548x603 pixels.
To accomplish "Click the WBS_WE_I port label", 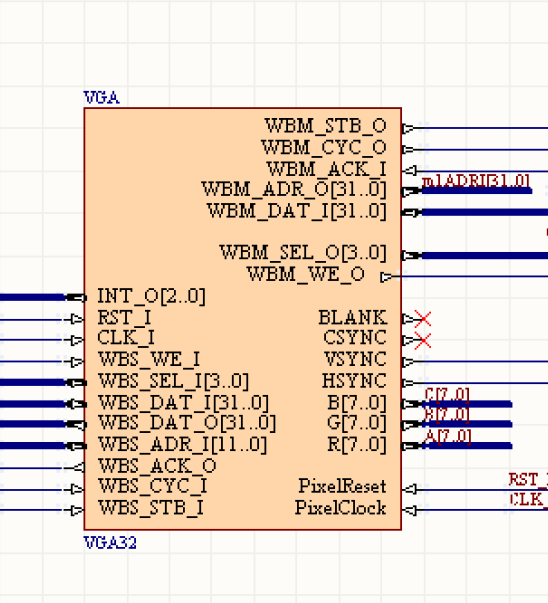I will [x=149, y=360].
